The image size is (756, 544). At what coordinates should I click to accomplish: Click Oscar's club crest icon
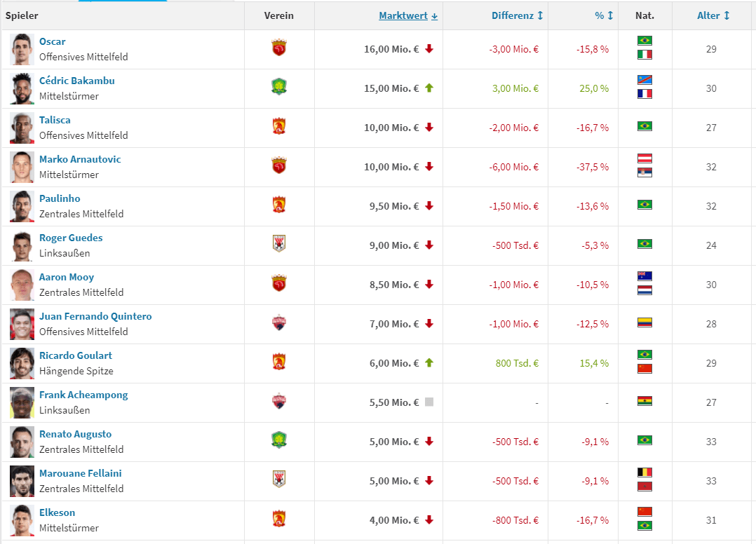(279, 48)
